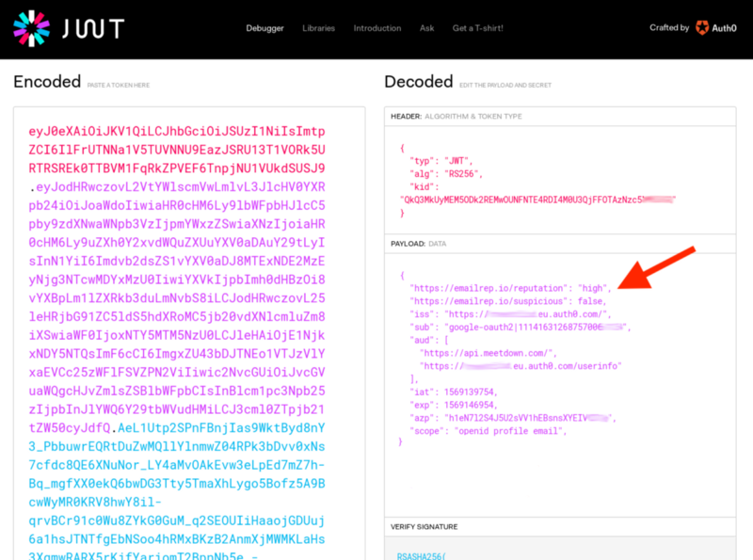Click the JWT wordmark text
753x560 pixels.
(93, 29)
